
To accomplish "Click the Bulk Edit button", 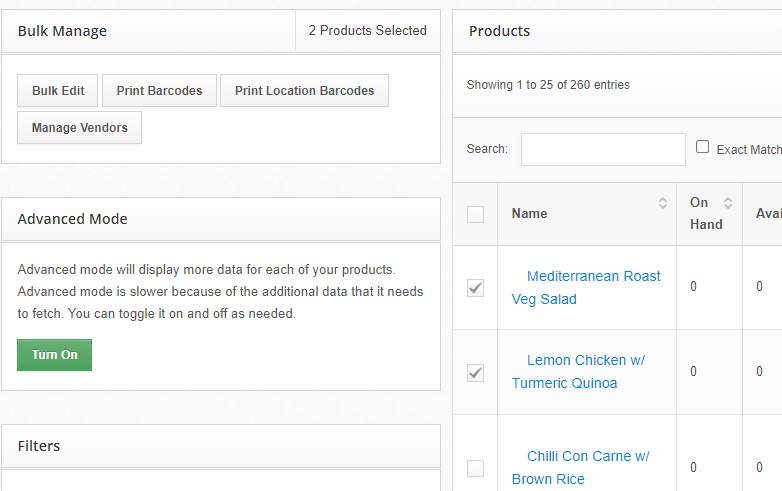I will tap(58, 91).
